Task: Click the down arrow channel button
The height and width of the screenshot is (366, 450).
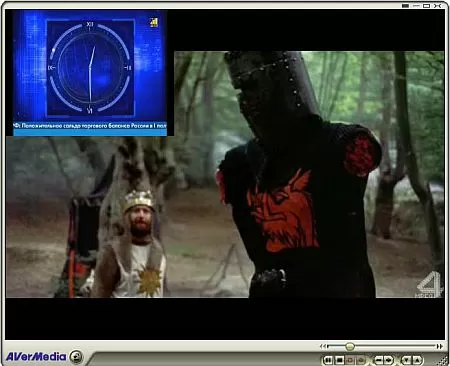Action: click(406, 360)
